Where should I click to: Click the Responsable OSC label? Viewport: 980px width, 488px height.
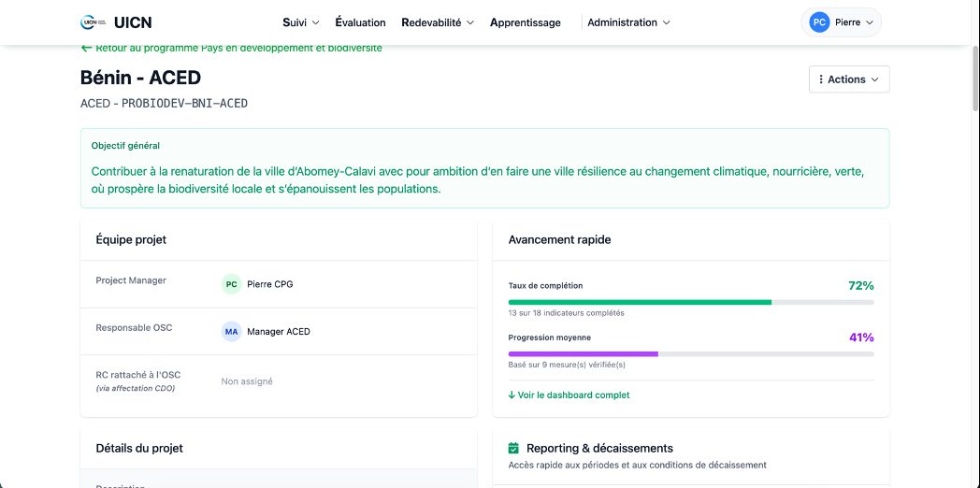pos(134,328)
